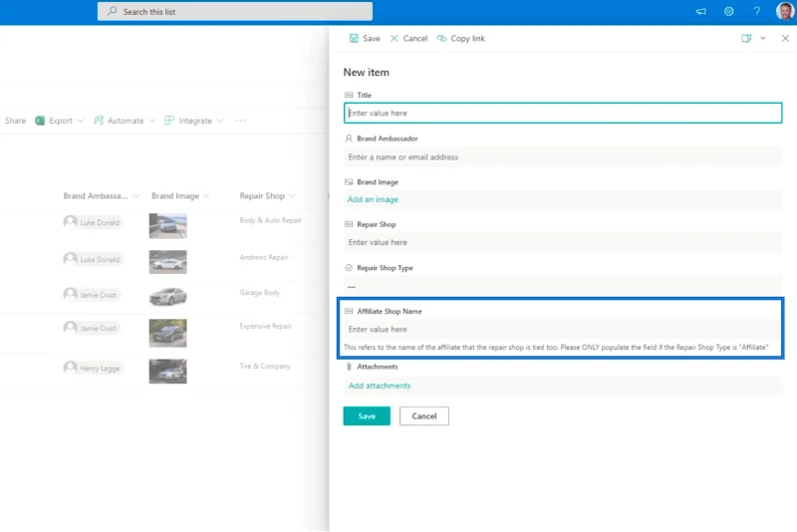Click the Expensive Repair cell
The image size is (797, 532).
(x=266, y=326)
